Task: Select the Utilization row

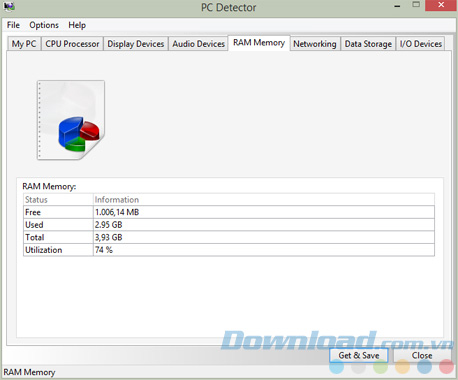Action: tap(229, 250)
